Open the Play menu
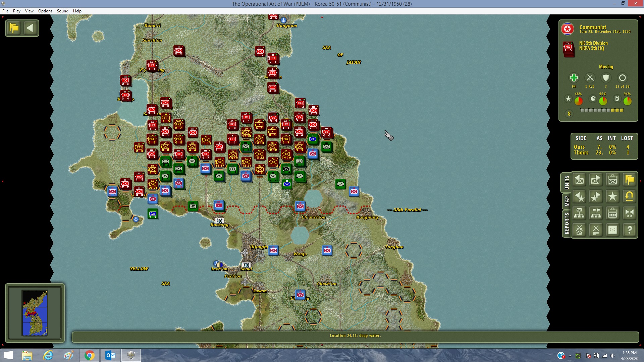Viewport: 644px width, 362px height. (17, 11)
